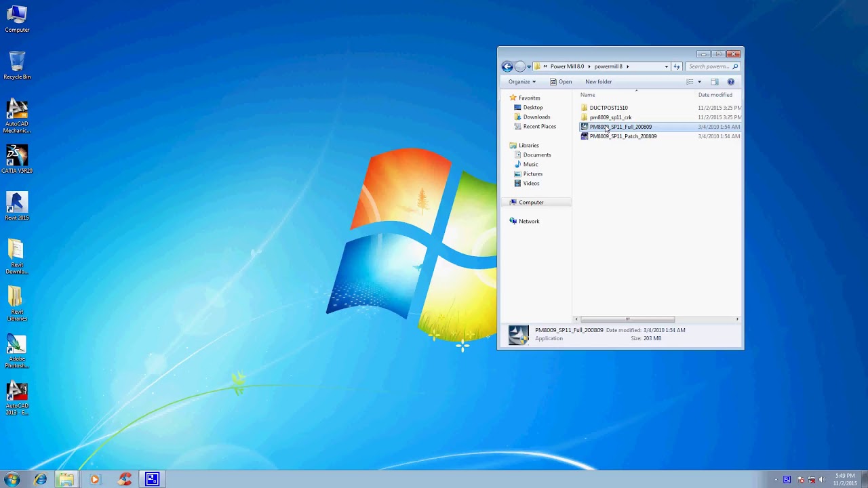The width and height of the screenshot is (868, 488).
Task: Click the horizontal scrollbar in the file list
Action: click(x=627, y=319)
